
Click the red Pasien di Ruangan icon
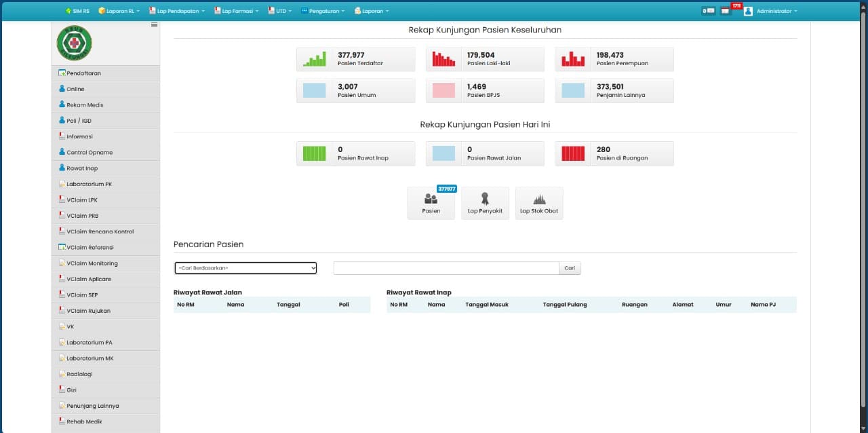click(x=573, y=153)
